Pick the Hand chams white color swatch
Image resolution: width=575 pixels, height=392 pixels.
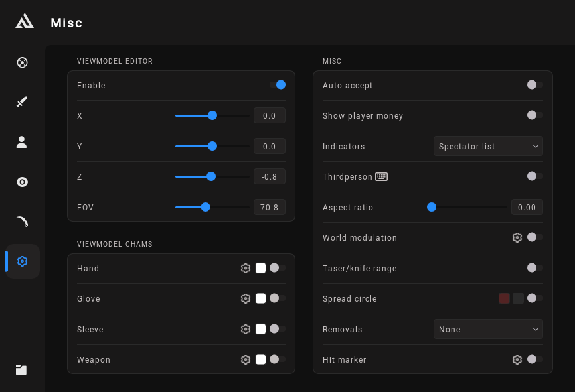[261, 268]
